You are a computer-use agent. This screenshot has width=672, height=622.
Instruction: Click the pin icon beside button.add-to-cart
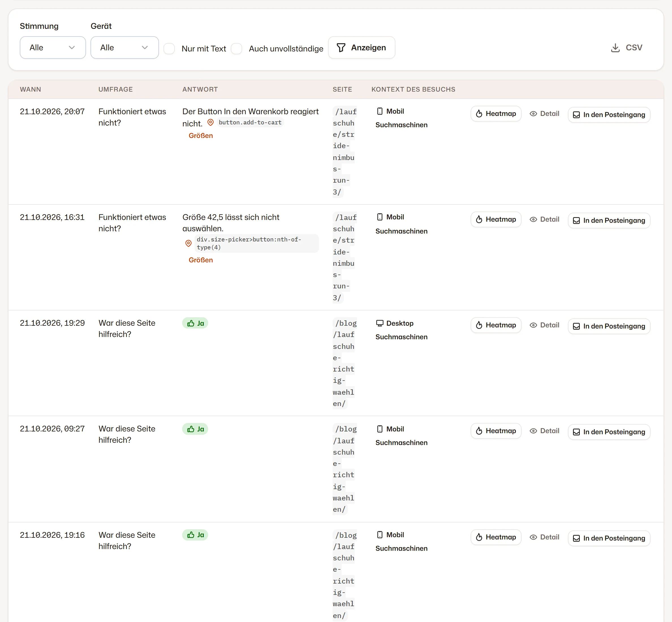point(210,122)
